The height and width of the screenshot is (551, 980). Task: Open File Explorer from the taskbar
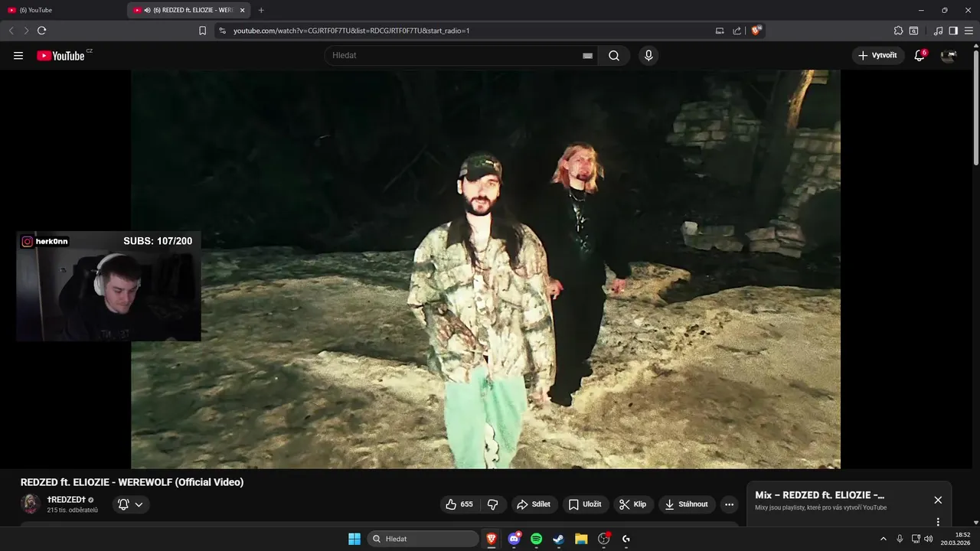(581, 539)
